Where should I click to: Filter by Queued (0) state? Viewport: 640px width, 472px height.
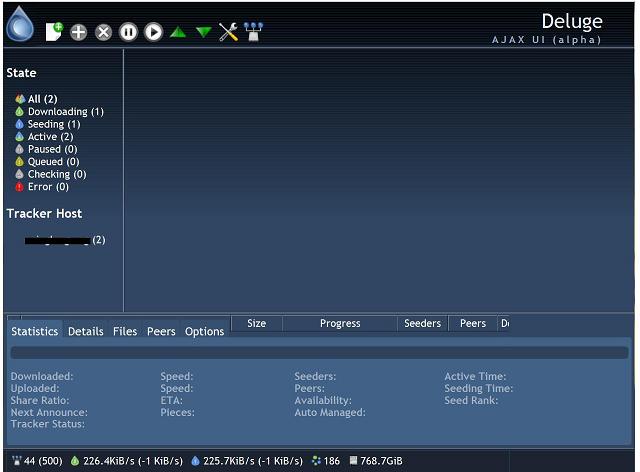[47, 162]
